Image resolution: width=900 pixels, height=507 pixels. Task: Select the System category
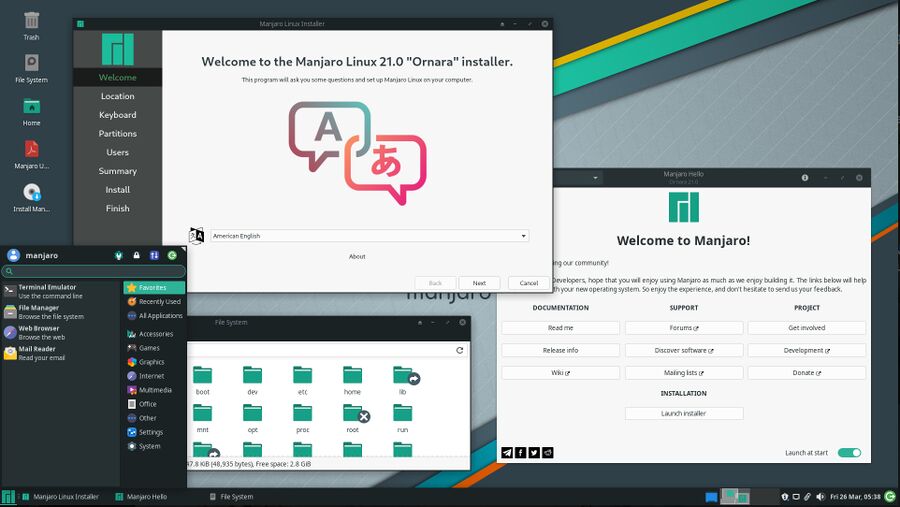154,446
